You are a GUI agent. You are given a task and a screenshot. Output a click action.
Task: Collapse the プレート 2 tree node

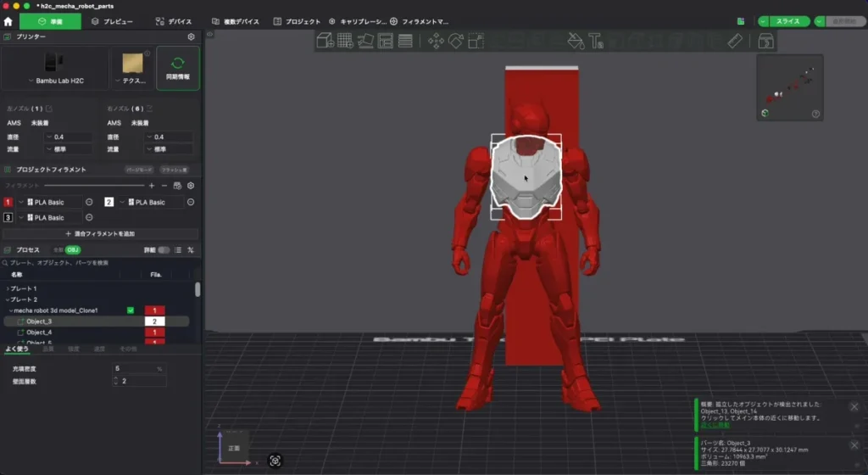coord(7,299)
